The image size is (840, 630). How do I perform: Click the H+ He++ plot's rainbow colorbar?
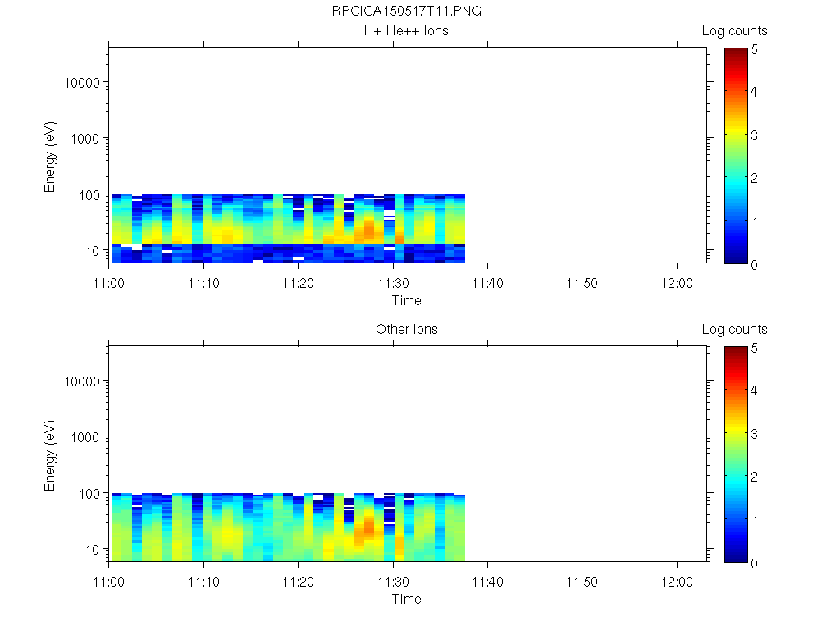736,155
